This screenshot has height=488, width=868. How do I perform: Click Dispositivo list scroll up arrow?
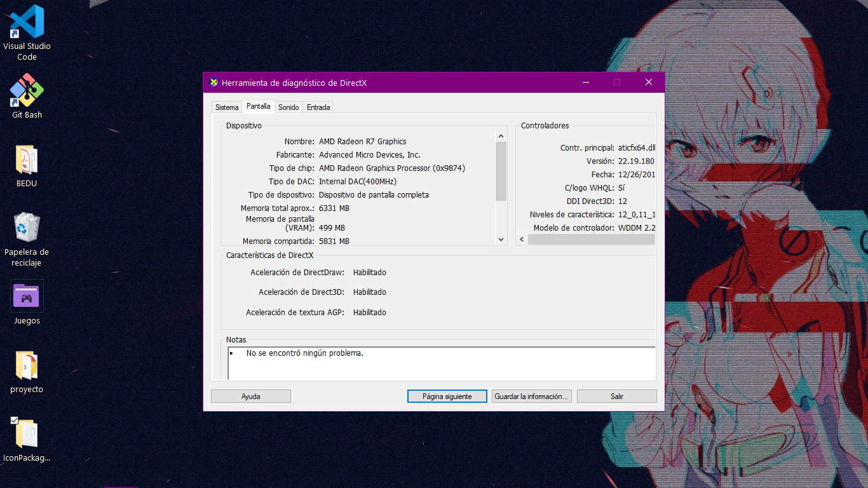coord(501,136)
